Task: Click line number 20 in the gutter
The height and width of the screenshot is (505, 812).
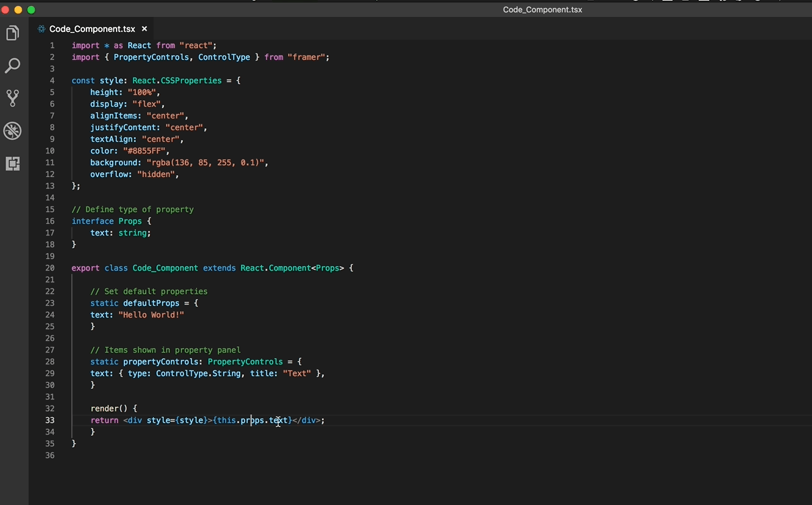Action: coord(50,268)
